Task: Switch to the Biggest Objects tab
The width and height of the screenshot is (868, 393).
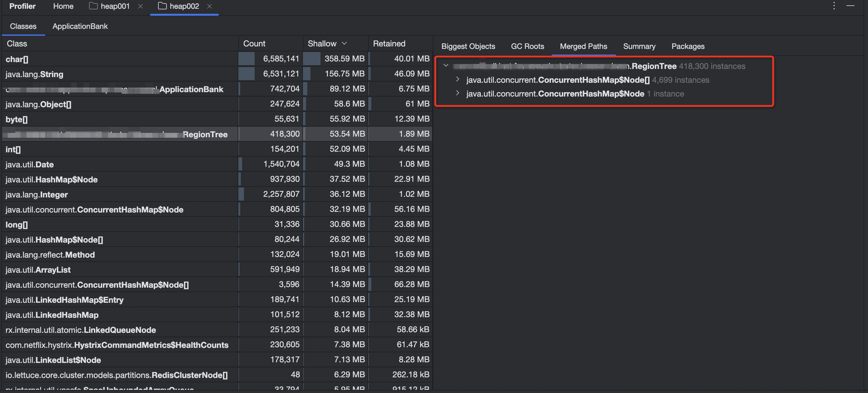Action: pos(468,46)
